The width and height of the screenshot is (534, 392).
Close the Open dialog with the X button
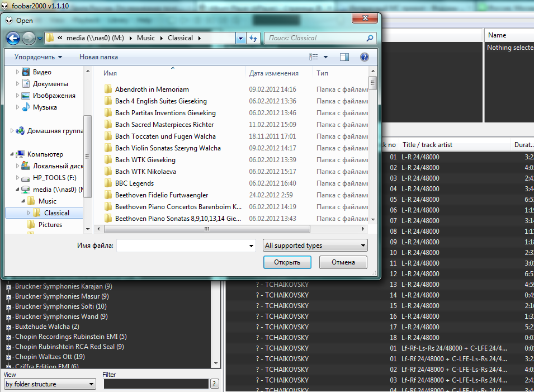365,18
